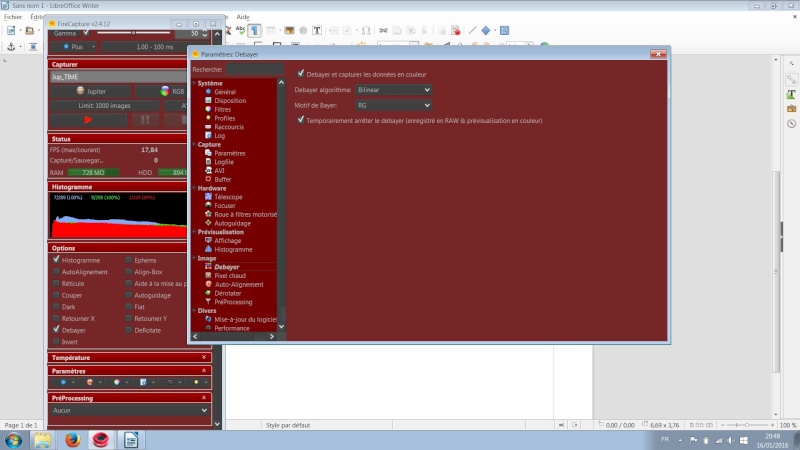The image size is (800, 450).
Task: Collapse the Hardware tree group
Action: [x=194, y=188]
